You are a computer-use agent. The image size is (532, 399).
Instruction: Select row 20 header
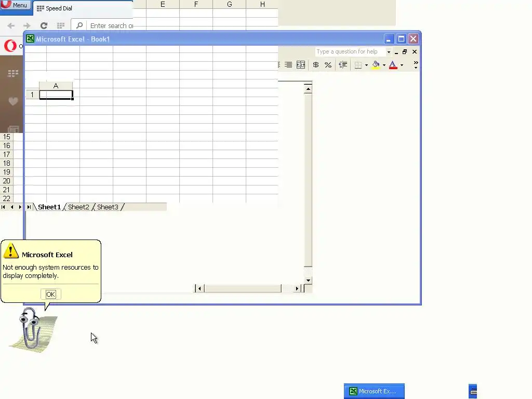pos(7,181)
